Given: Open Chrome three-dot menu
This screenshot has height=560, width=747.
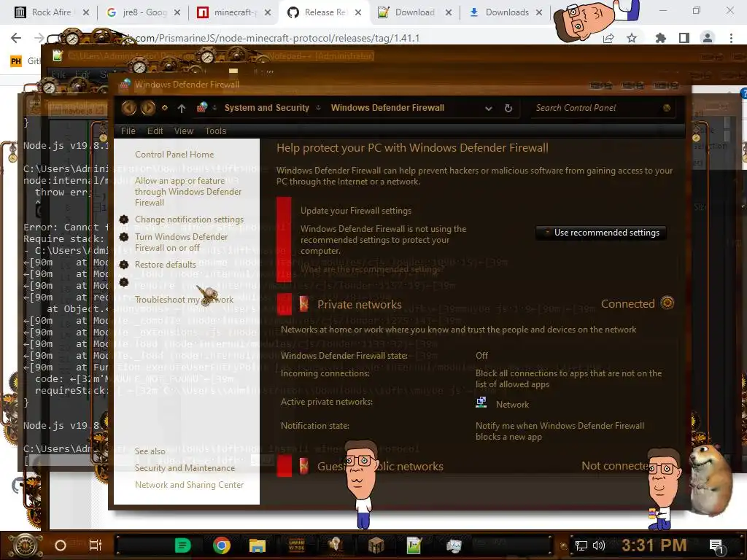Looking at the screenshot, I should 731,38.
